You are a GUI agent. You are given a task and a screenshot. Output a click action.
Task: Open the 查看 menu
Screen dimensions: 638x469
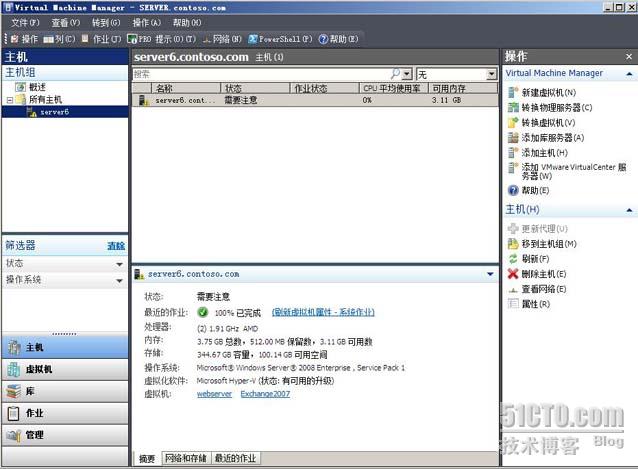[x=66, y=23]
